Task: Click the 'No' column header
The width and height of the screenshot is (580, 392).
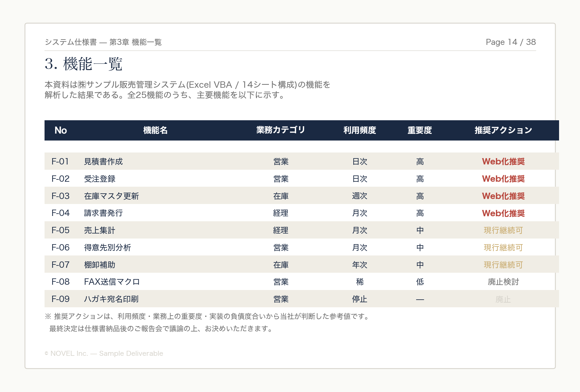Action: point(61,130)
